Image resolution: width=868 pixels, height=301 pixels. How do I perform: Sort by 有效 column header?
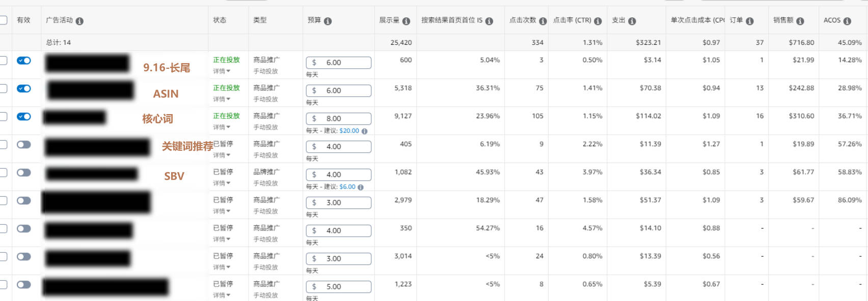[x=23, y=20]
